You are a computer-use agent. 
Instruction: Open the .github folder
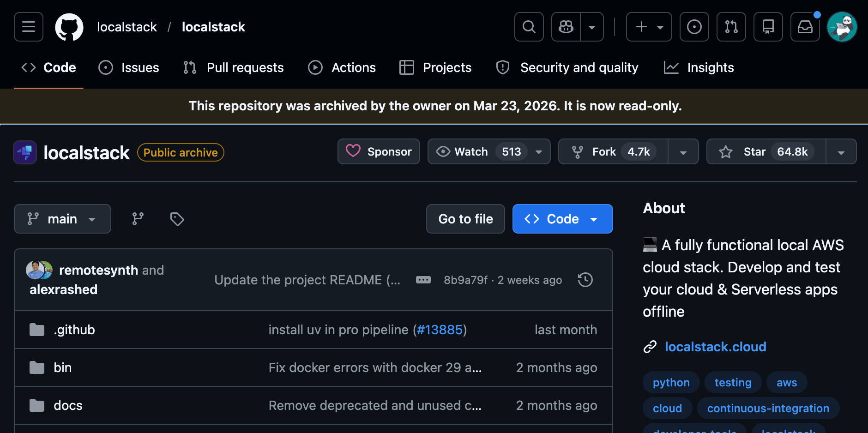74,330
